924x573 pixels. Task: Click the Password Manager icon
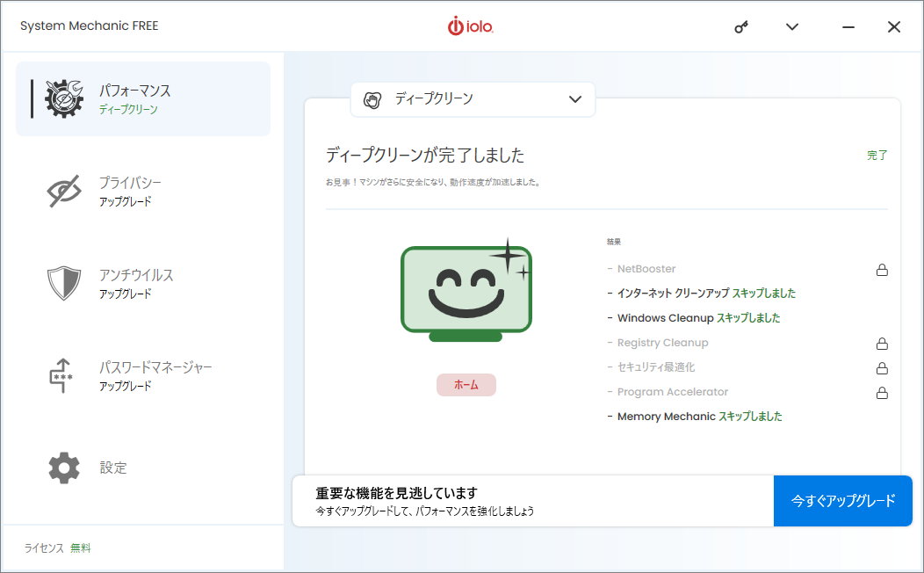(x=61, y=375)
